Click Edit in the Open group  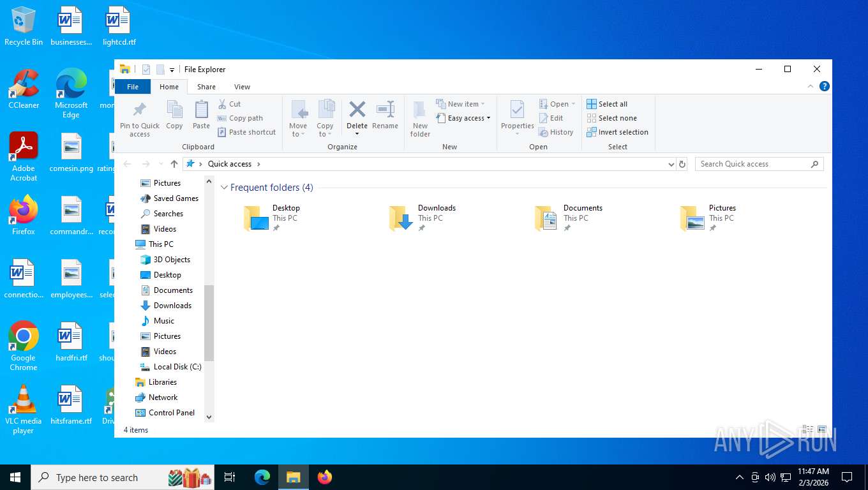pyautogui.click(x=551, y=118)
